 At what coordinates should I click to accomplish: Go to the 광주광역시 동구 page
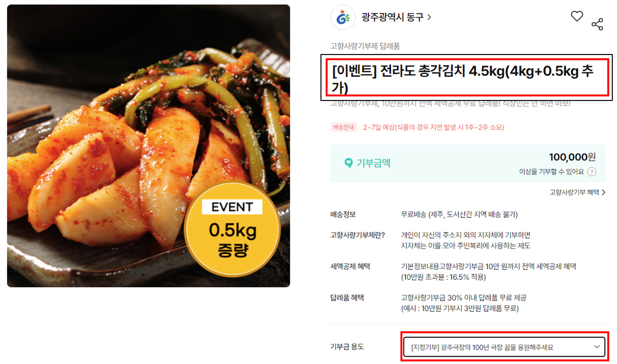point(392,17)
